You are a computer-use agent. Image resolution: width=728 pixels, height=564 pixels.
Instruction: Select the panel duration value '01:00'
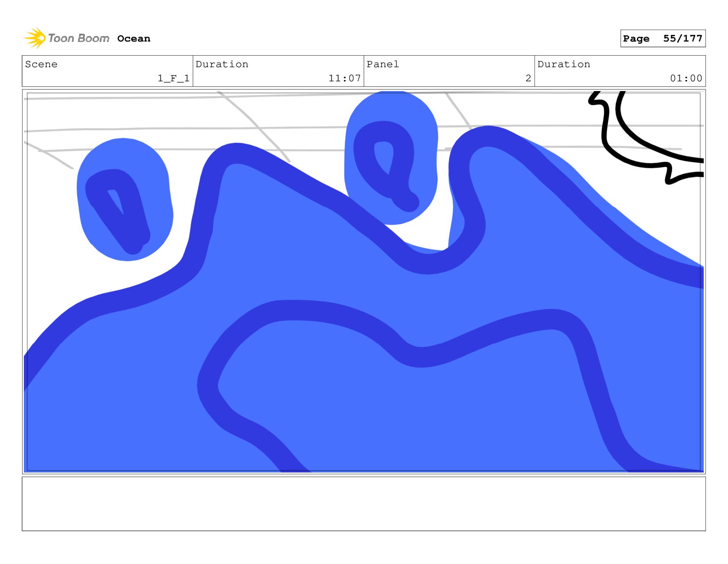(x=686, y=78)
